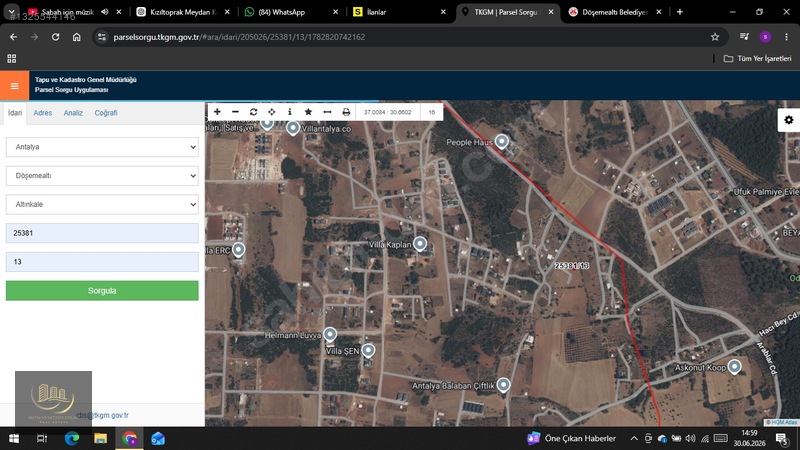Screen dimensions: 800x450
Task: Open the tab search dropdown arrow
Action: 11,12
